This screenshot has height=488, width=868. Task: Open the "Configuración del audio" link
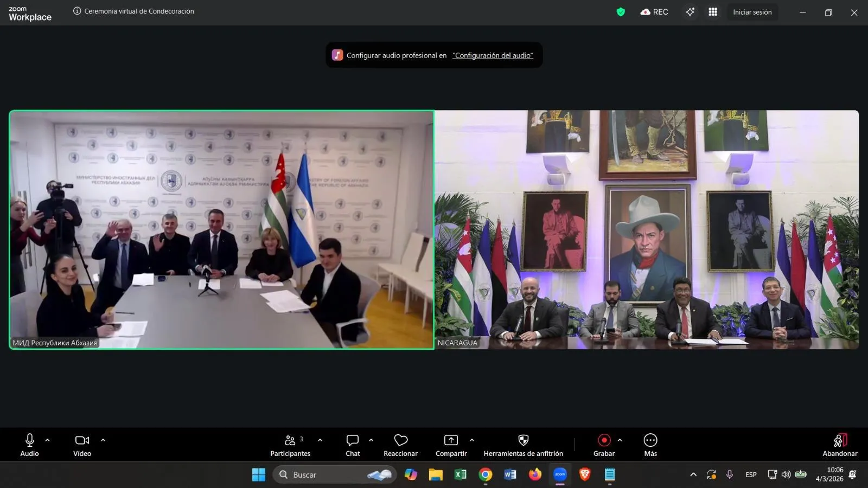point(493,55)
